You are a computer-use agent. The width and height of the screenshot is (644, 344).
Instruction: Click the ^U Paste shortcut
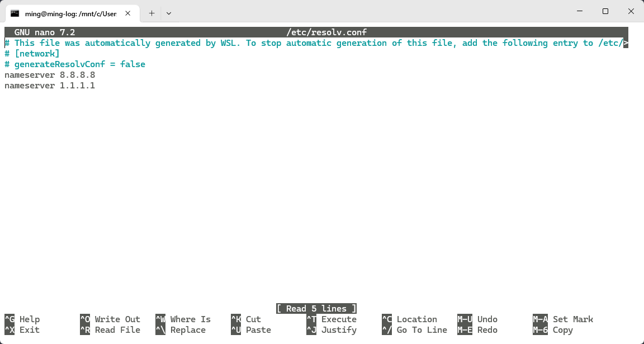tap(251, 330)
